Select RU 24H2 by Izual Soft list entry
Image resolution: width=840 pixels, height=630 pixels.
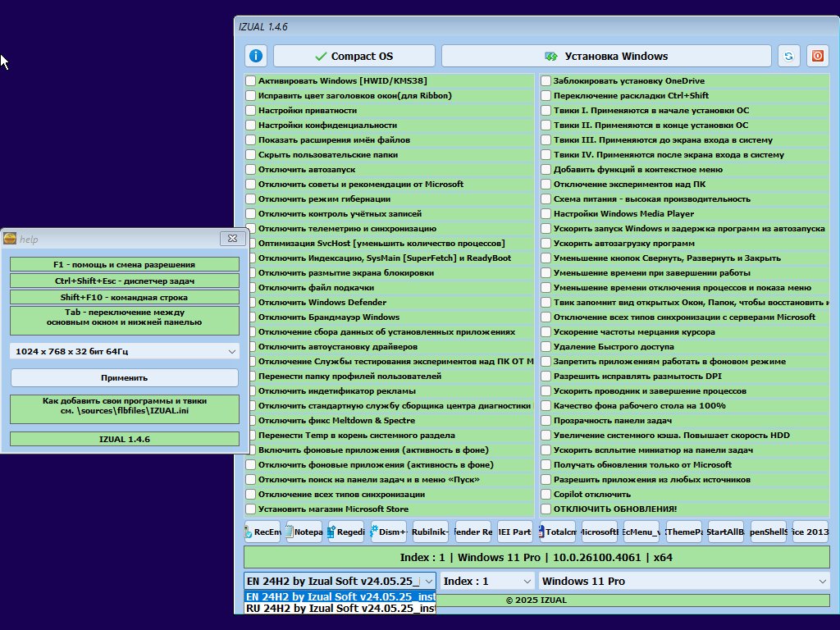pos(340,609)
